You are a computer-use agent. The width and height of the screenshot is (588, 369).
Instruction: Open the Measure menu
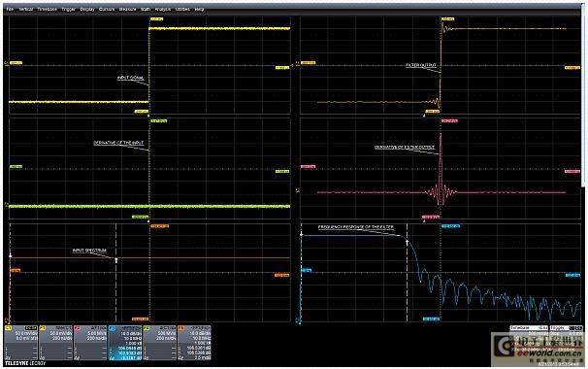pos(127,9)
